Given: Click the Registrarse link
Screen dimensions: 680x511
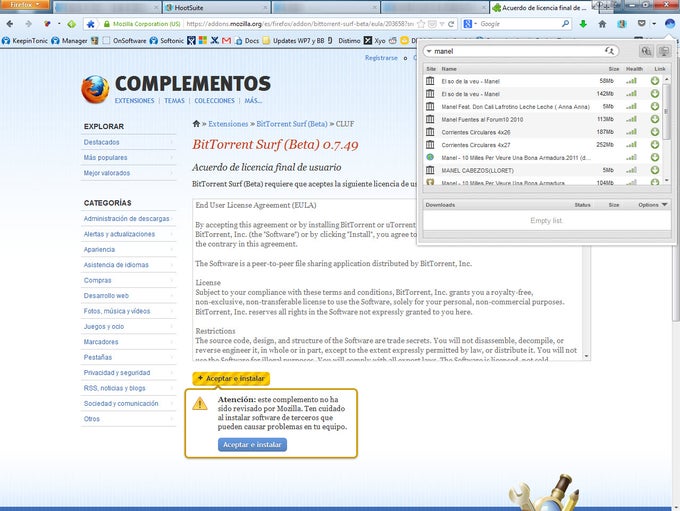Looking at the screenshot, I should click(x=381, y=58).
